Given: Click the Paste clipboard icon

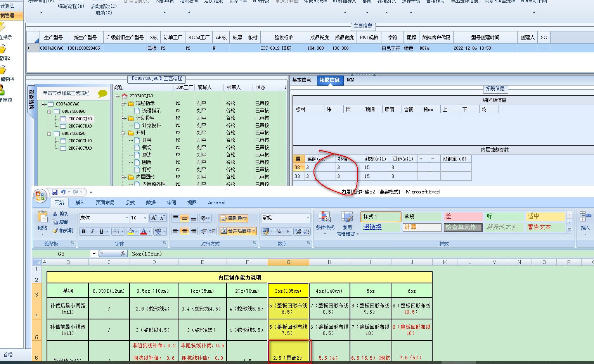Looking at the screenshot, I should coord(42,217).
